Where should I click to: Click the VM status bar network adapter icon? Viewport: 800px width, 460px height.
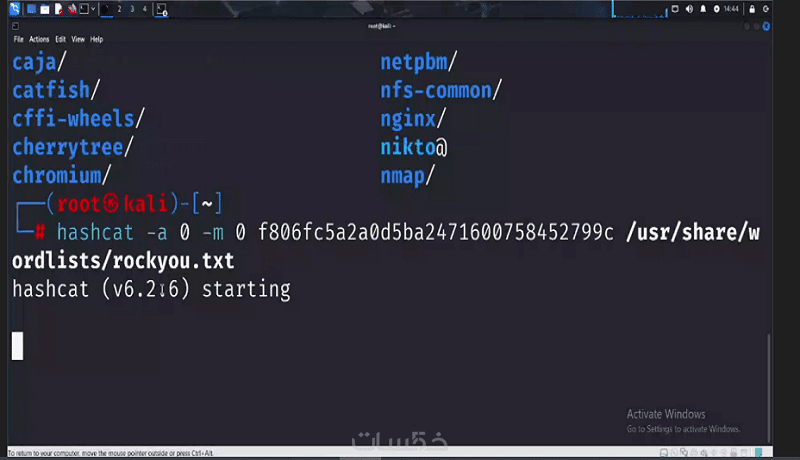(684, 452)
